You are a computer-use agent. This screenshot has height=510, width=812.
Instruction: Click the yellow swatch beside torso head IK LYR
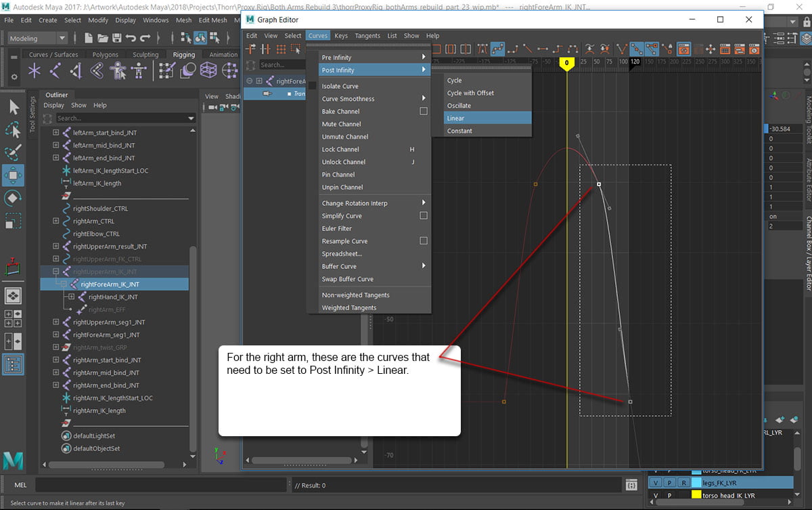(696, 495)
